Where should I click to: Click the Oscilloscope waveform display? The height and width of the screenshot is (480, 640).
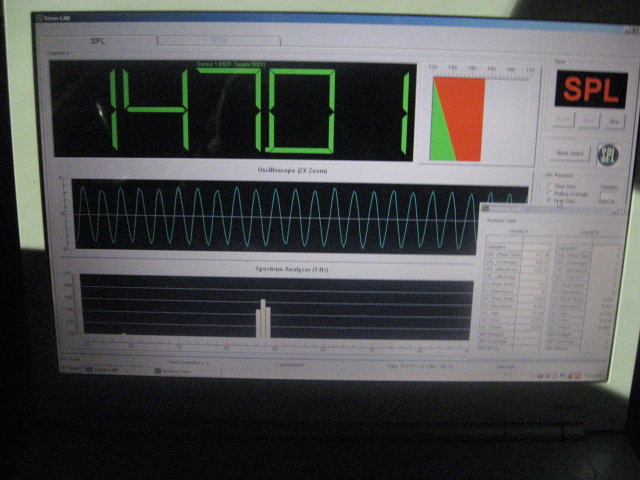pyautogui.click(x=270, y=215)
